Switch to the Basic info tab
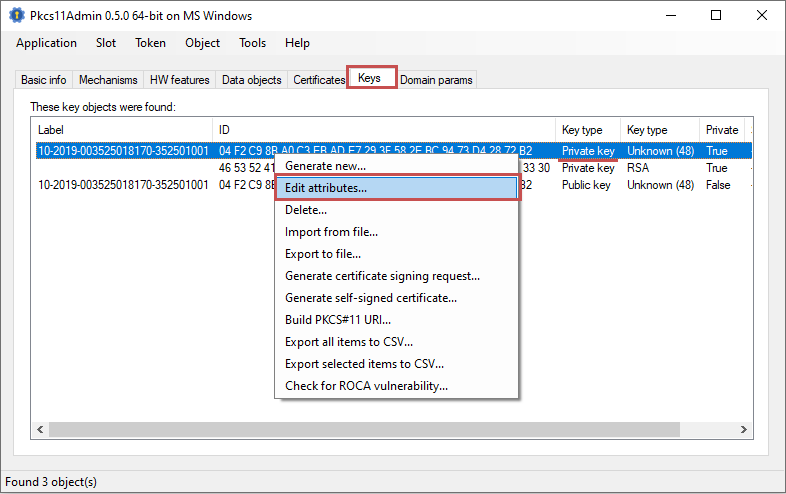 pyautogui.click(x=44, y=80)
